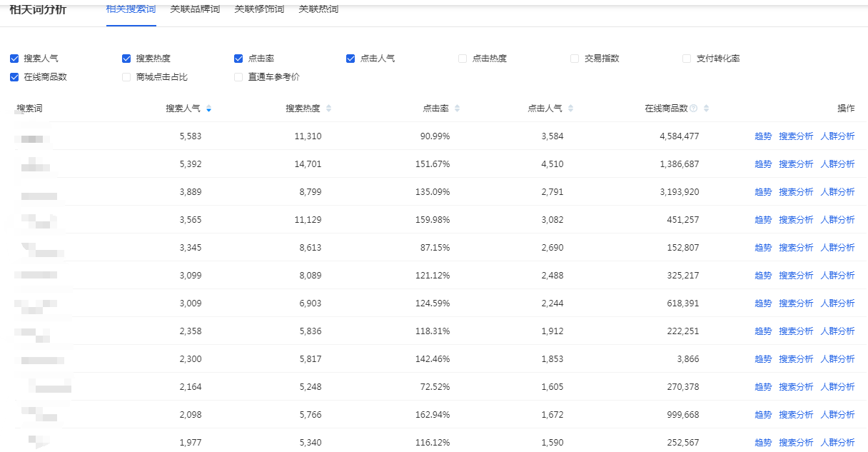Uncheck the 搜索热度 checkbox
Screen dimensions: 868x452
pos(126,59)
